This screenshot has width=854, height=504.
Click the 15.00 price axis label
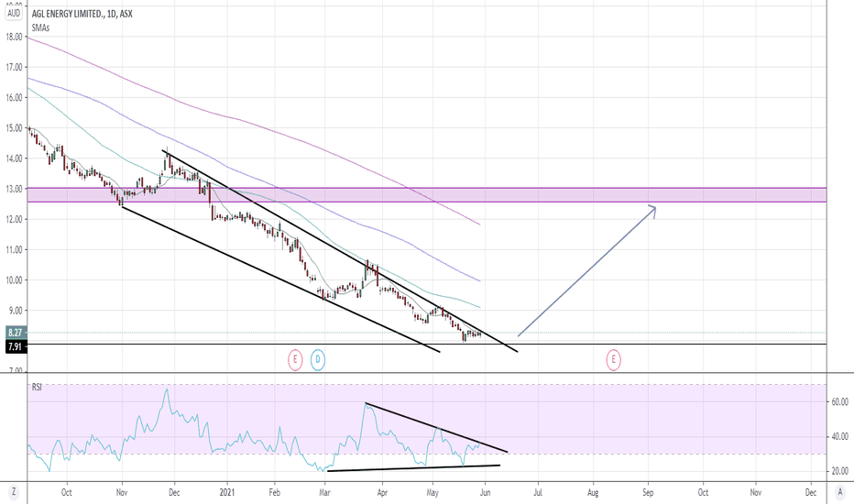coord(15,128)
